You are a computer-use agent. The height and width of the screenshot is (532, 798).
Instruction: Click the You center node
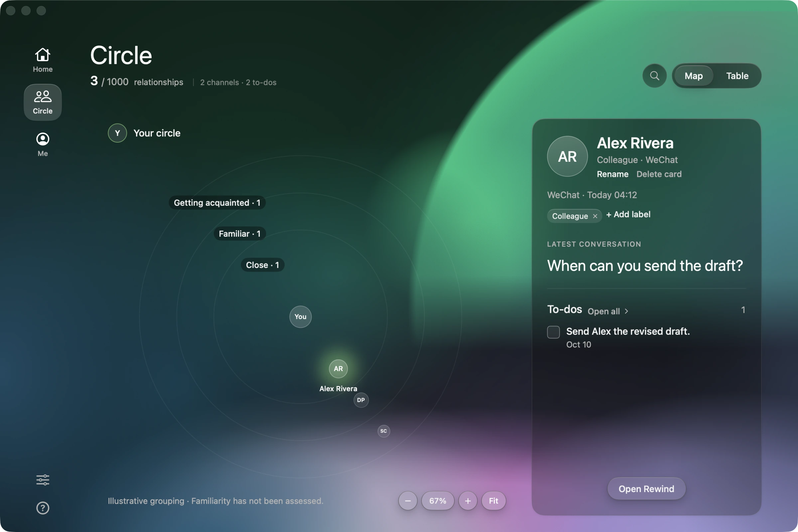[300, 317]
